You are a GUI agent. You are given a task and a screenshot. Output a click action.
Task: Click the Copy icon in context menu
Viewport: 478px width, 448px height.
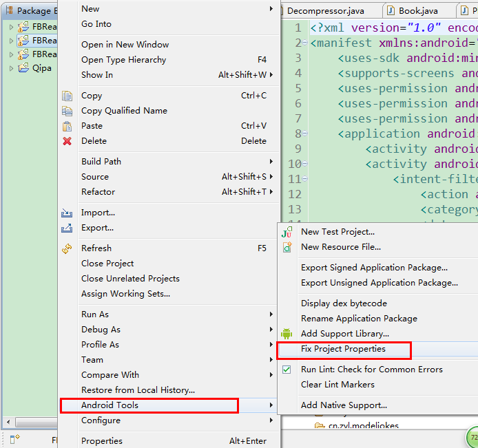pyautogui.click(x=67, y=96)
